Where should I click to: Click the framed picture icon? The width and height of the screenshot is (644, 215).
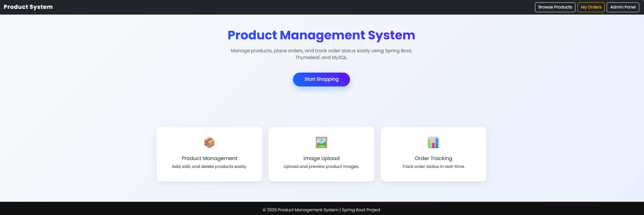[321, 142]
